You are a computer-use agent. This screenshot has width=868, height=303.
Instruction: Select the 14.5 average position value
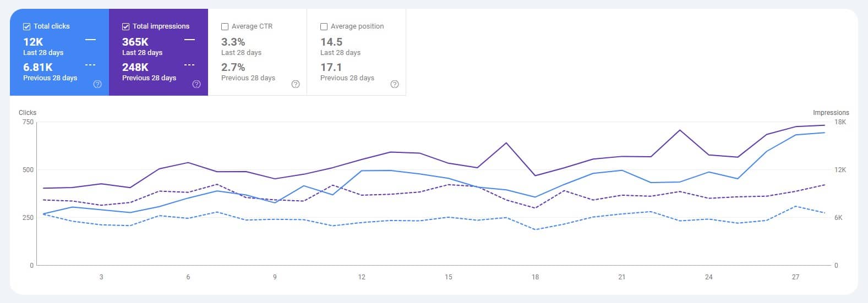pyautogui.click(x=331, y=42)
